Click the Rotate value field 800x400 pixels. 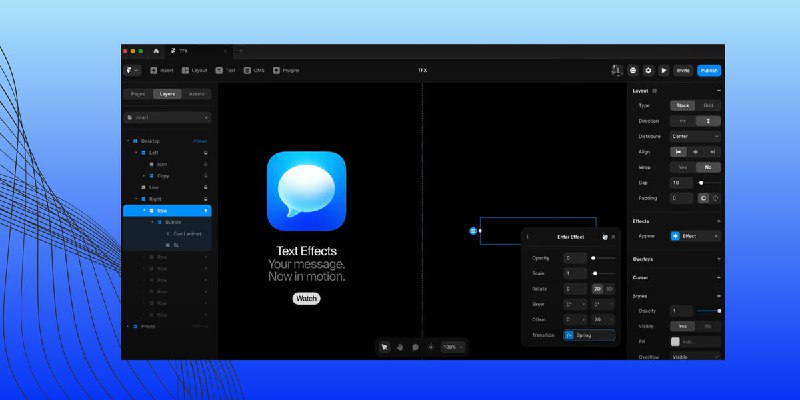575,289
